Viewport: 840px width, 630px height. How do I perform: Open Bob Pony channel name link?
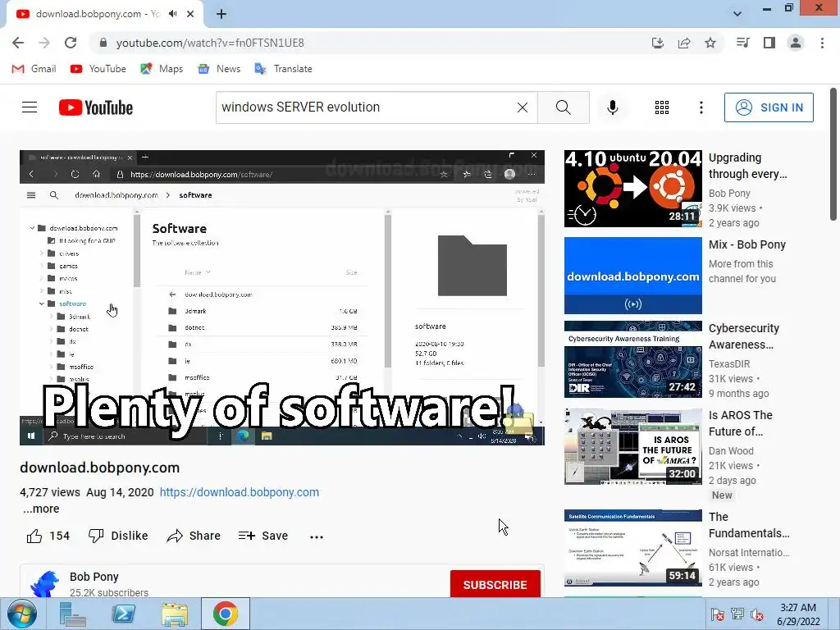(x=94, y=577)
